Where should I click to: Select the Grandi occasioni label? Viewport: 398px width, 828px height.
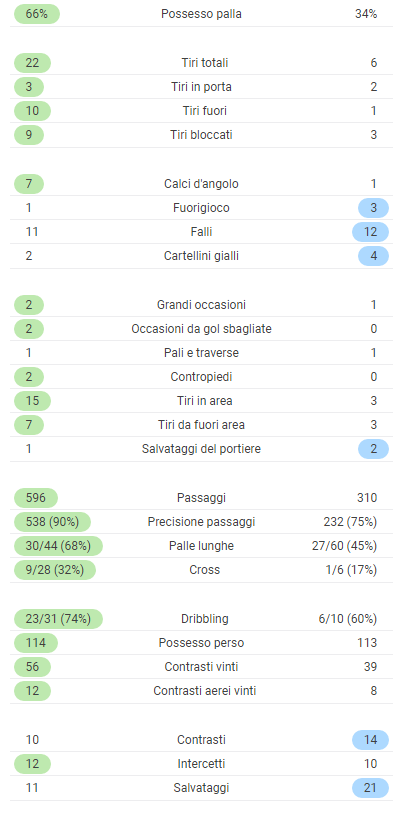pyautogui.click(x=201, y=305)
